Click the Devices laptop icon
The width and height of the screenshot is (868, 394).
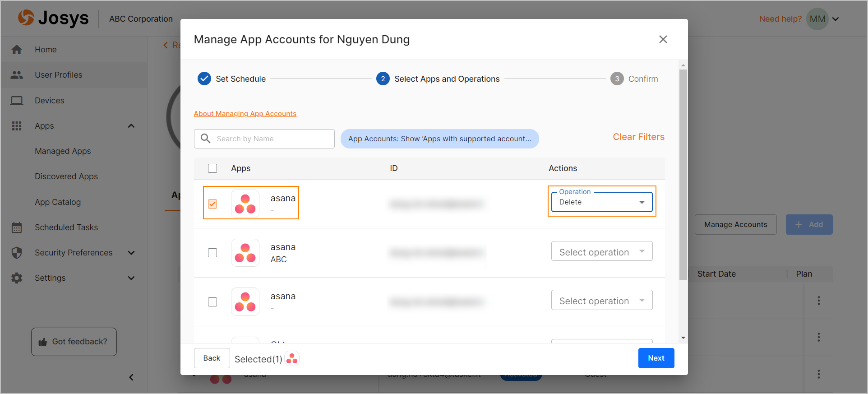17,101
